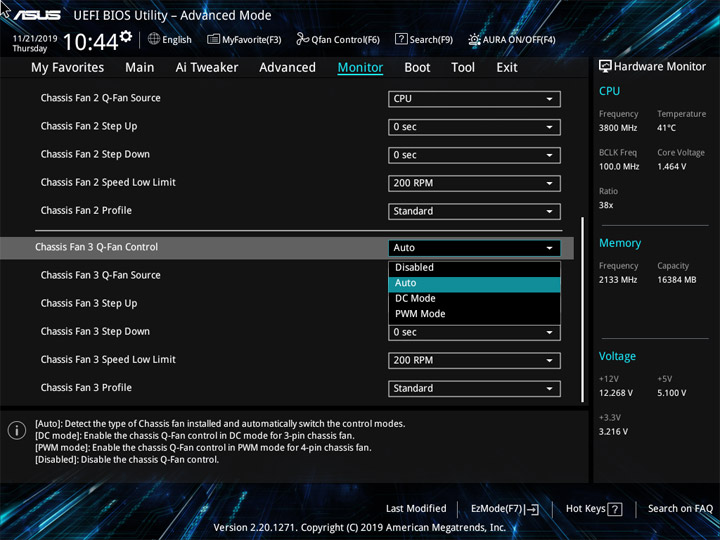Click the +5V reading 5.100 V

pos(671,393)
